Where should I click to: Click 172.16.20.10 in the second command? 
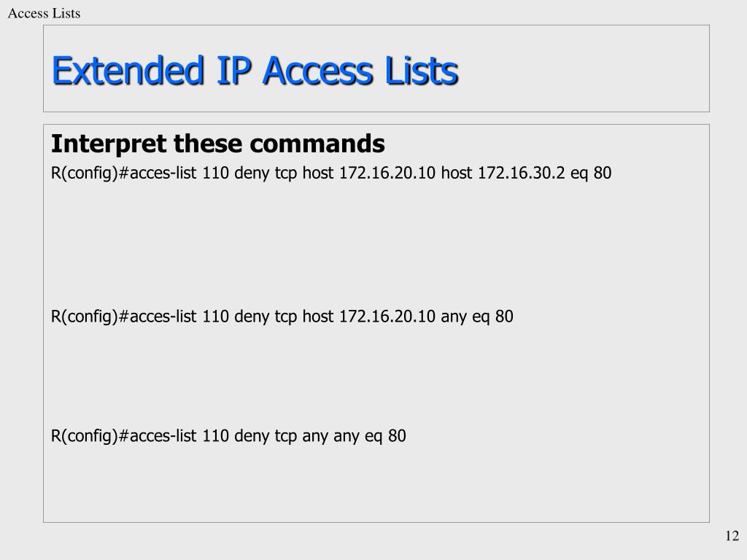pos(387,316)
